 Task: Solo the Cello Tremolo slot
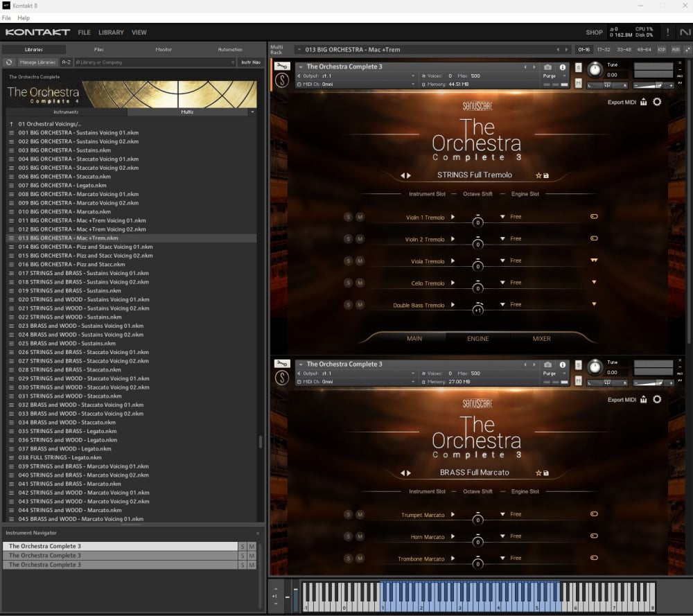(349, 283)
